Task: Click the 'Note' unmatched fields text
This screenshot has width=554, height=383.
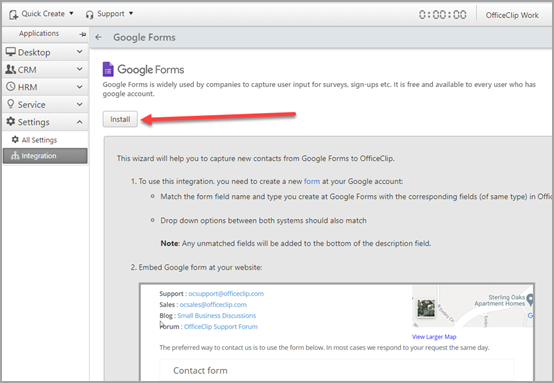Action: pos(296,243)
